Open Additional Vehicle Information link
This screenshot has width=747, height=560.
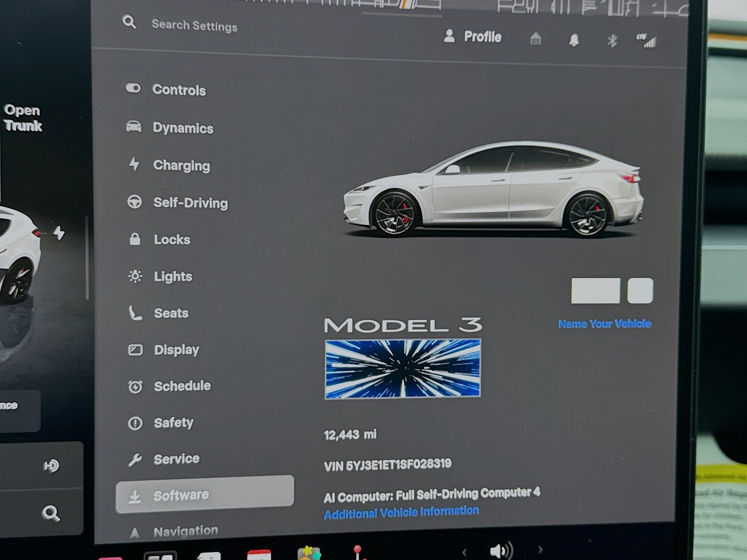coord(401,512)
